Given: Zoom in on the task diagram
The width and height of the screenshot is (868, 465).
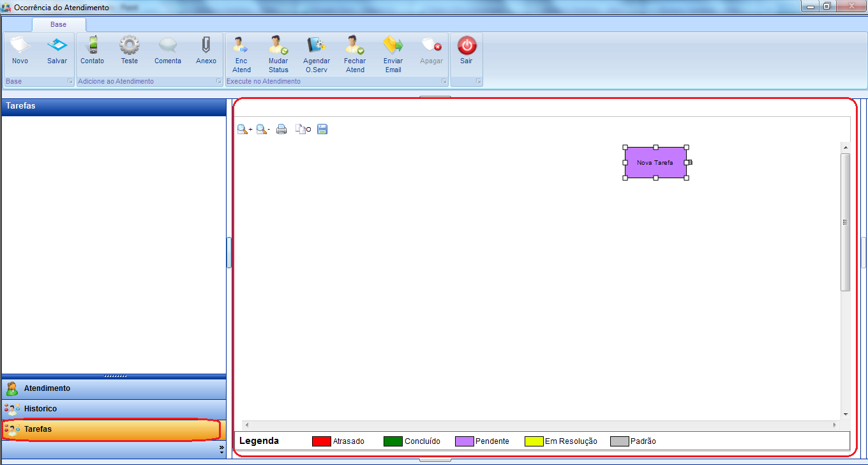Looking at the screenshot, I should 244,130.
